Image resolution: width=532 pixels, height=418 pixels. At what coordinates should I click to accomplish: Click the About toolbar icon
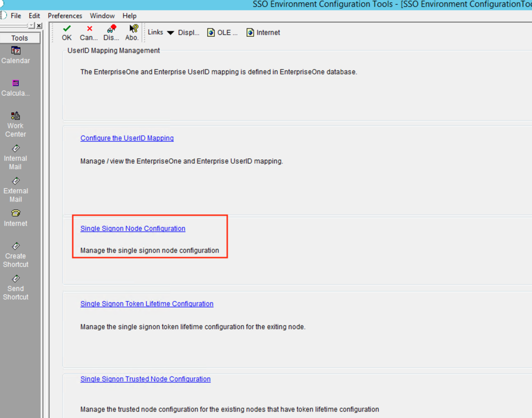(134, 29)
